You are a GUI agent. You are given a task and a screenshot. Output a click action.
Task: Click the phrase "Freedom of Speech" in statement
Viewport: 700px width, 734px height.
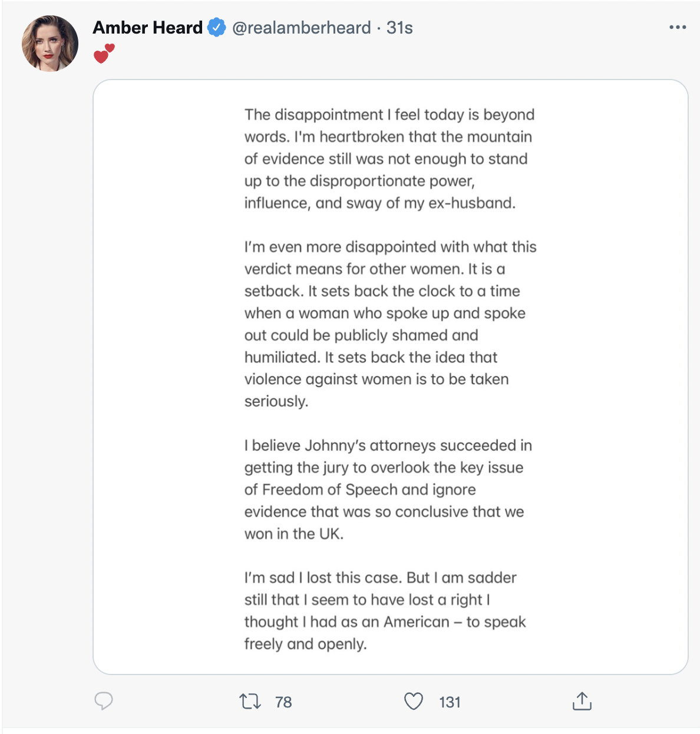click(x=330, y=490)
